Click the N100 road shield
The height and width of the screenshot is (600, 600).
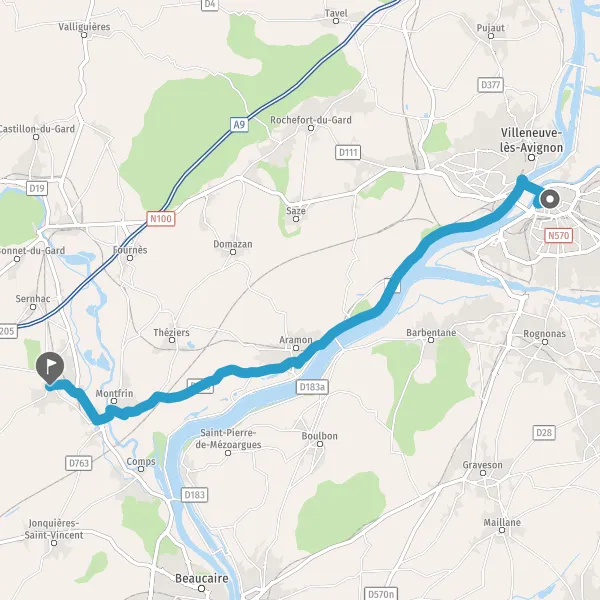coord(161,218)
